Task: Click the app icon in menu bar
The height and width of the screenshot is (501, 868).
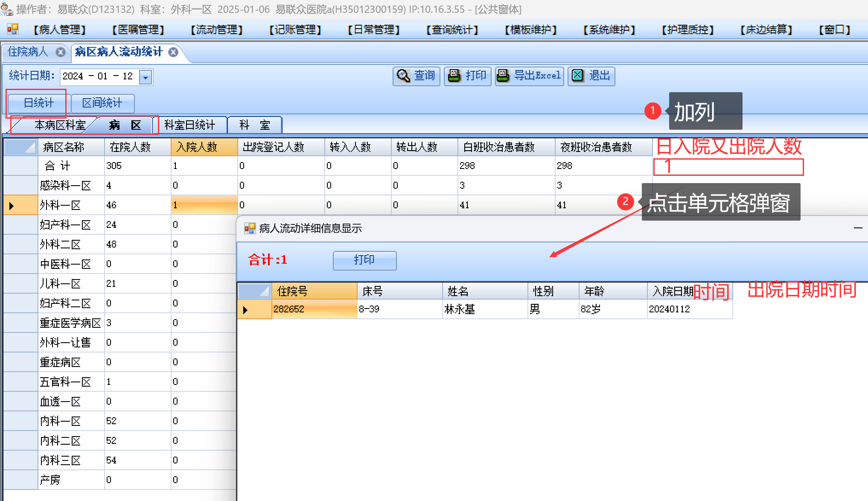Action: pyautogui.click(x=12, y=29)
